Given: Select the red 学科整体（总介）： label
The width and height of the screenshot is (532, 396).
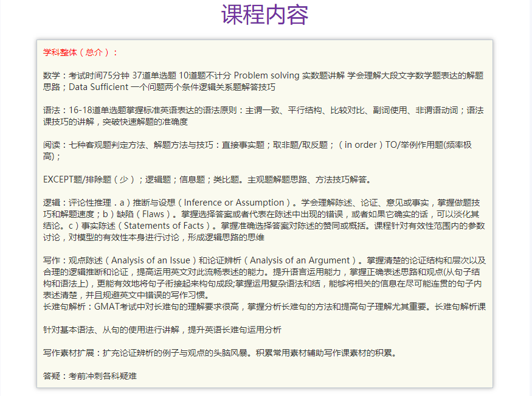Looking at the screenshot, I should pos(80,52).
